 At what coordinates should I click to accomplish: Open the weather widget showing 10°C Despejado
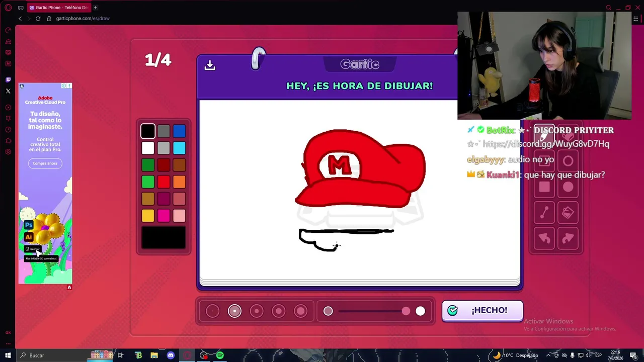pyautogui.click(x=515, y=355)
